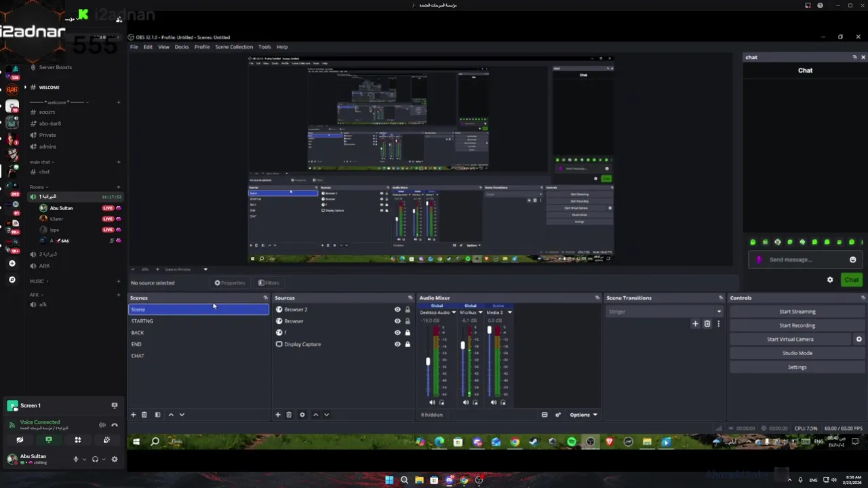Add a new scene with the Scenes plus icon
The height and width of the screenshot is (488, 868).
tap(133, 415)
